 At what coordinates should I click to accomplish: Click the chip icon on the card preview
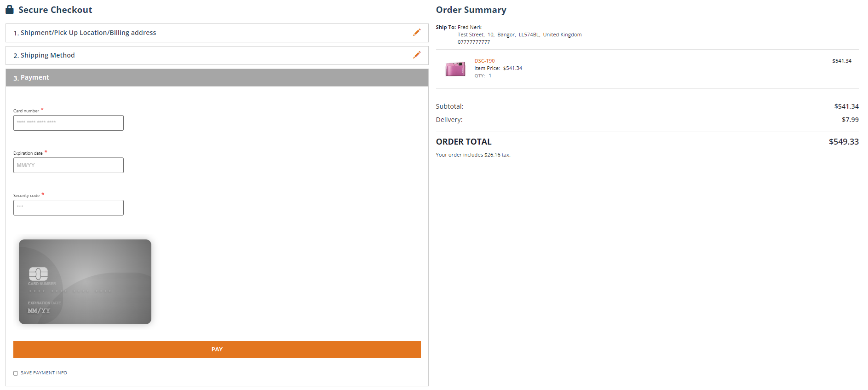(x=38, y=274)
